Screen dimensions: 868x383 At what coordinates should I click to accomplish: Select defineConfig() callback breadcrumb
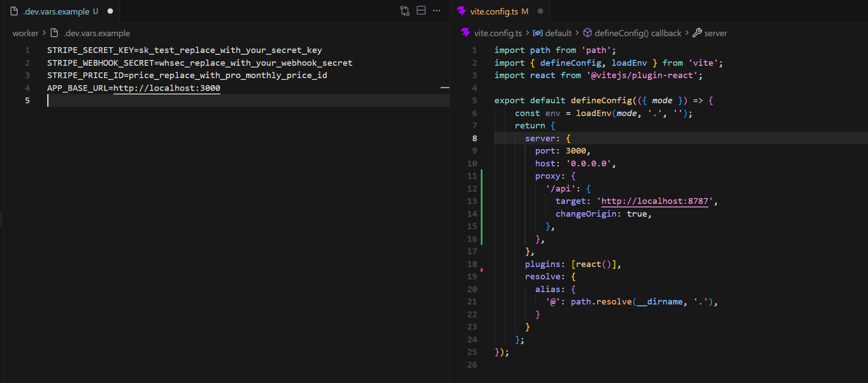pyautogui.click(x=638, y=33)
